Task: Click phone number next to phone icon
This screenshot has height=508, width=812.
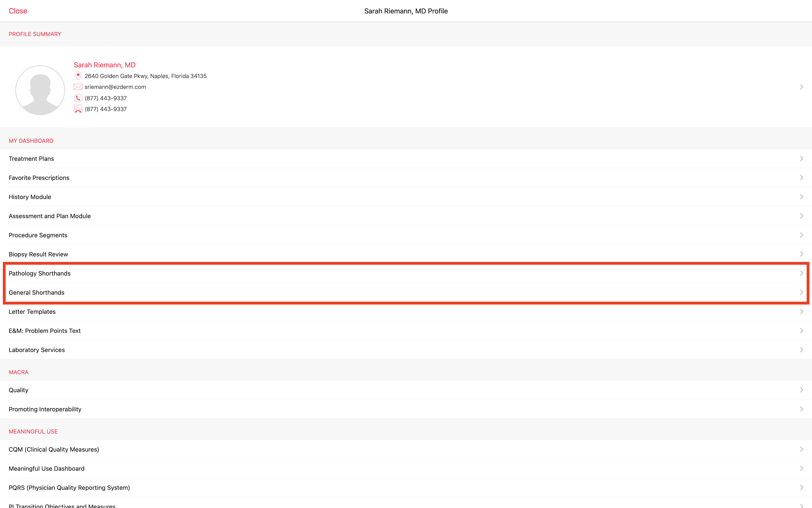Action: (106, 98)
